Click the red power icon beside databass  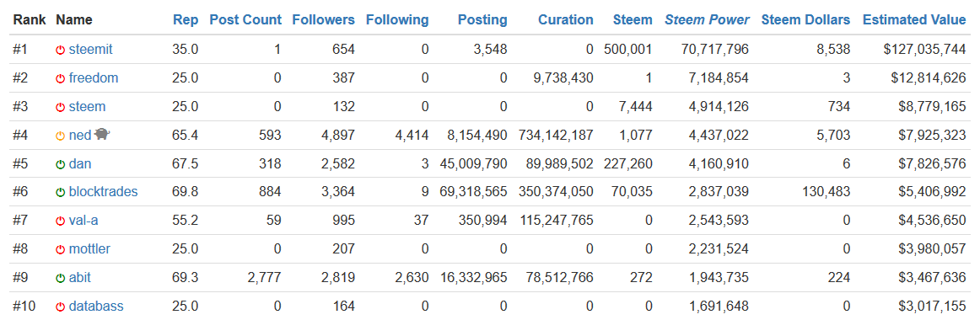61,307
